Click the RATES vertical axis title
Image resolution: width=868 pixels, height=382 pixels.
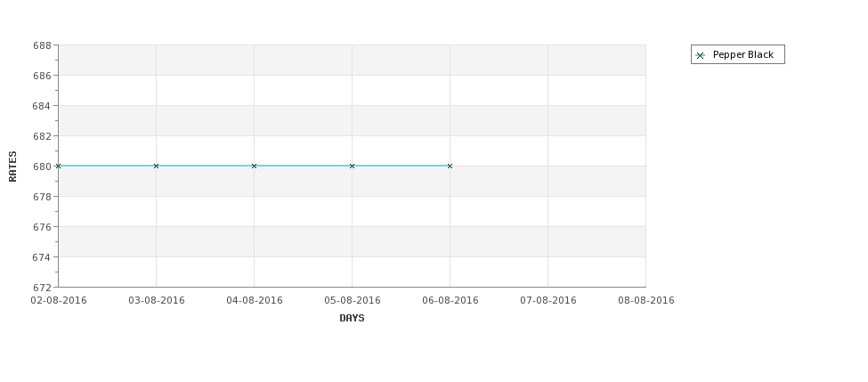click(12, 167)
